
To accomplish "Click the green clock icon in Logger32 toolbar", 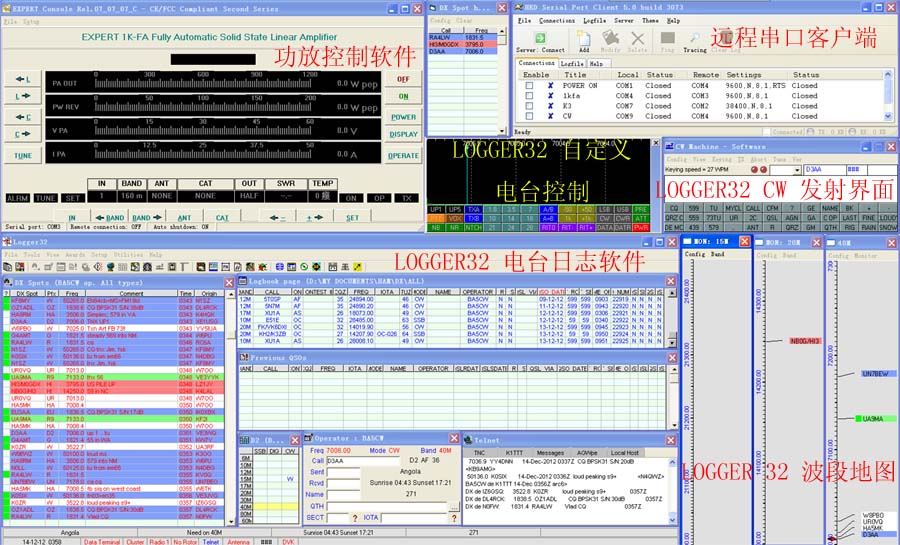I will tap(304, 267).
